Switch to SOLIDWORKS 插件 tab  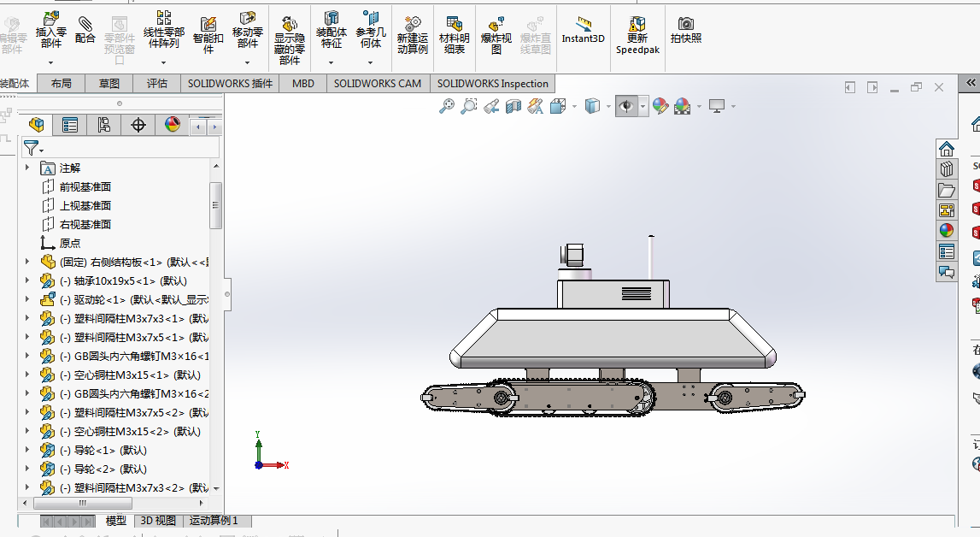click(230, 84)
